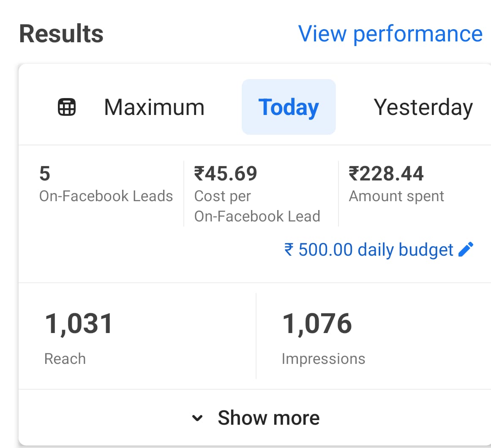
Task: Select the Today tab
Action: [x=289, y=107]
